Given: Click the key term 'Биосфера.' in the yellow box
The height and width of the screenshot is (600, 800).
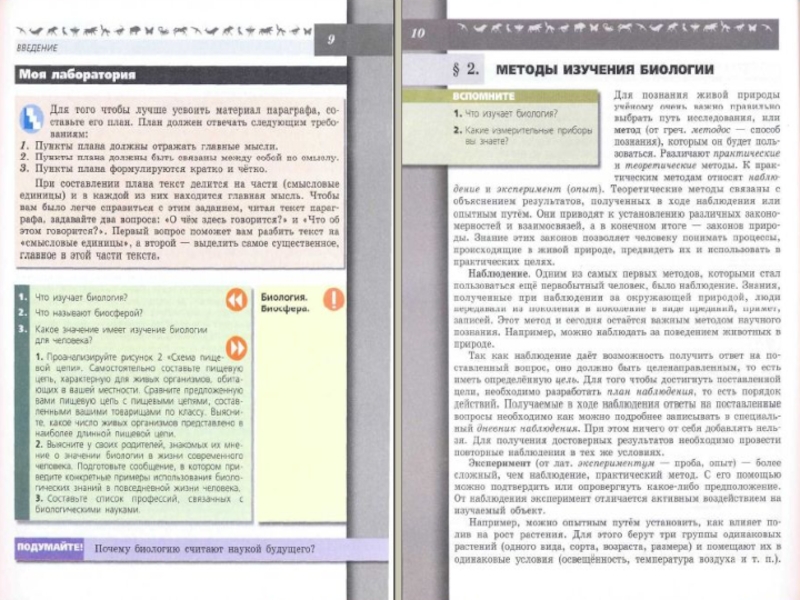Looking at the screenshot, I should [285, 309].
